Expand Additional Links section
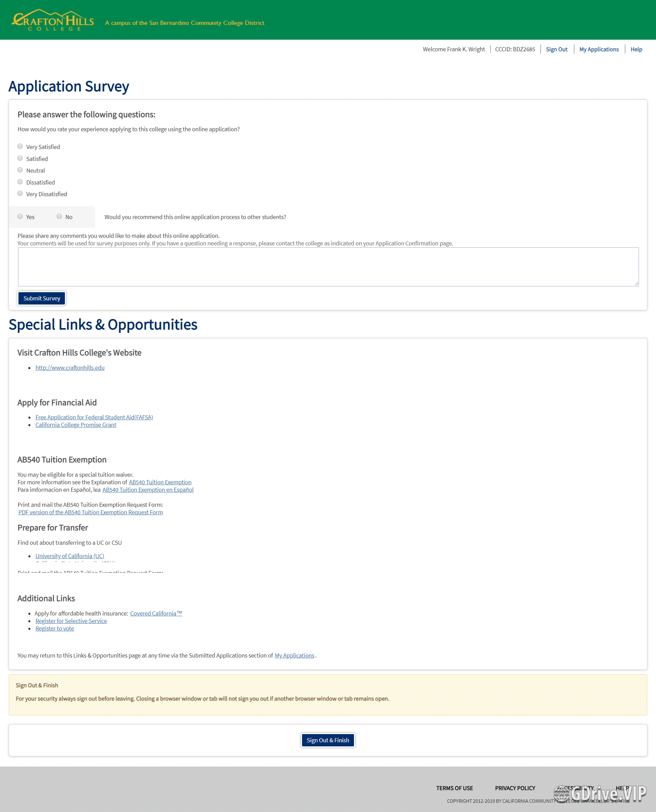The height and width of the screenshot is (812, 656). [x=46, y=598]
